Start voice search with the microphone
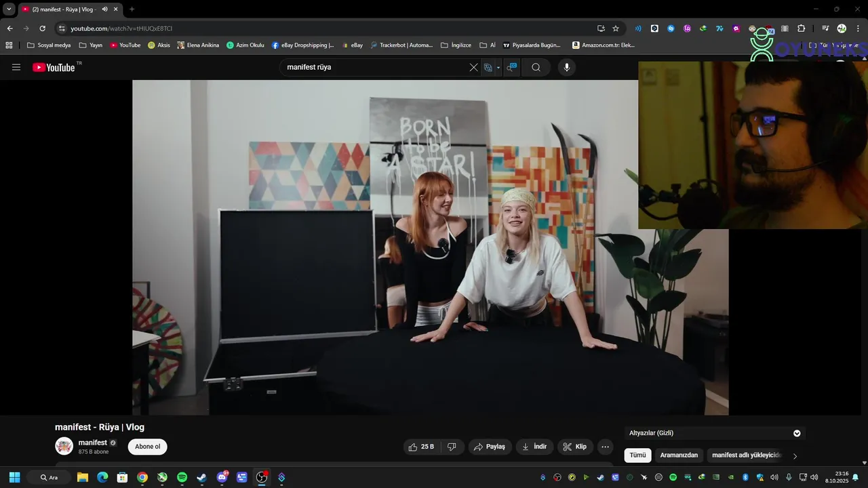This screenshot has width=868, height=488. tap(567, 67)
